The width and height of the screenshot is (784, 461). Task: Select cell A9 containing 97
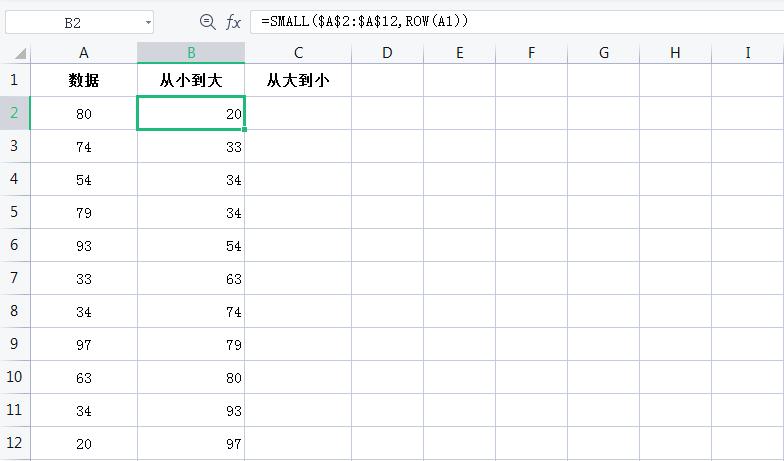click(84, 344)
